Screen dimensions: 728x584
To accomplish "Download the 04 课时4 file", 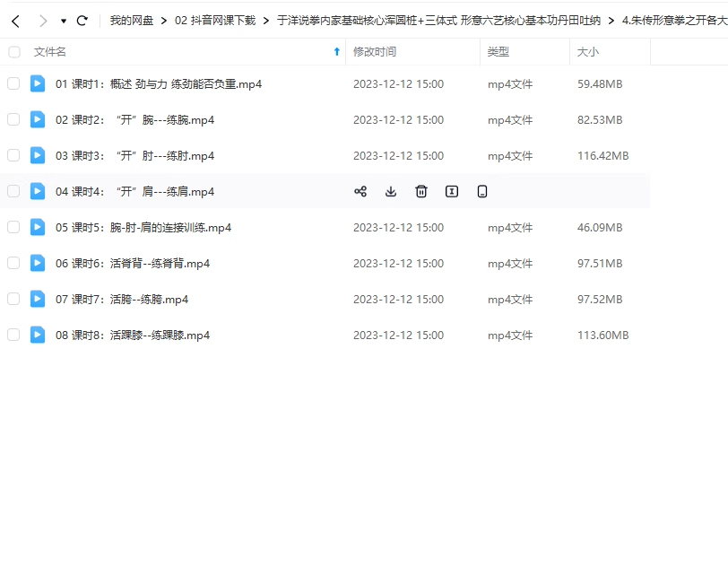I will [391, 191].
